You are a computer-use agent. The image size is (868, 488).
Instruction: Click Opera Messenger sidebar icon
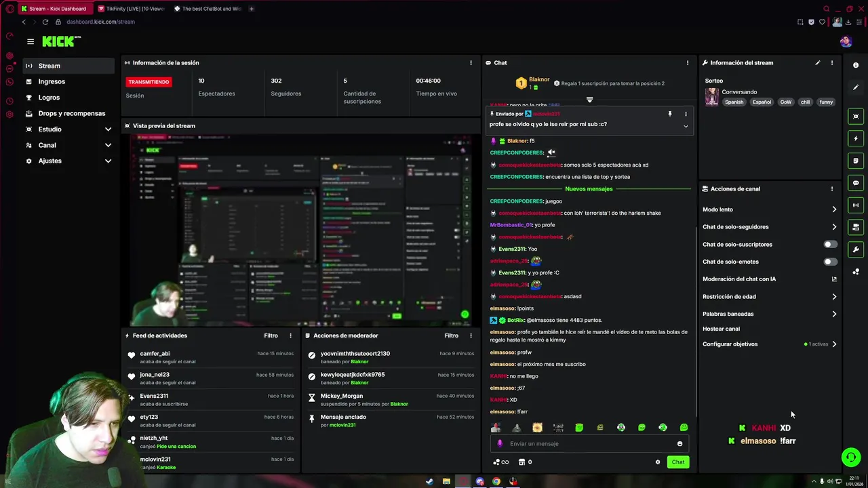click(x=9, y=68)
